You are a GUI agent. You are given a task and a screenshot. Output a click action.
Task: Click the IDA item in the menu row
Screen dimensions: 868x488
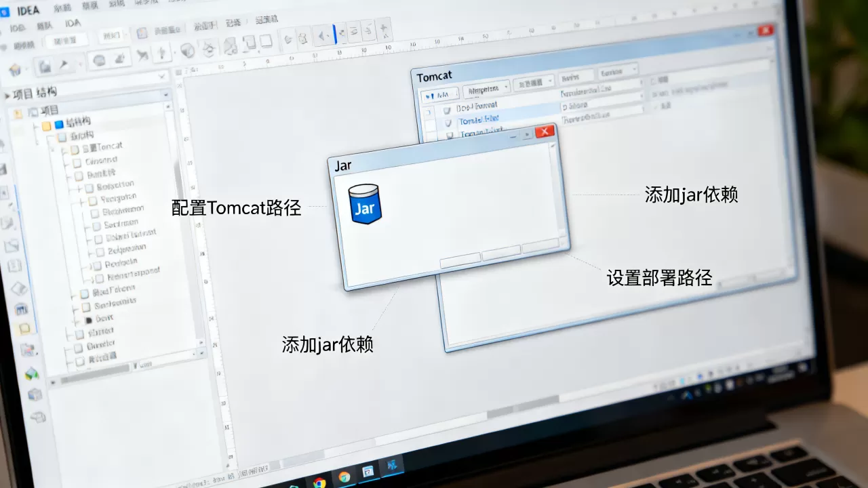[73, 24]
